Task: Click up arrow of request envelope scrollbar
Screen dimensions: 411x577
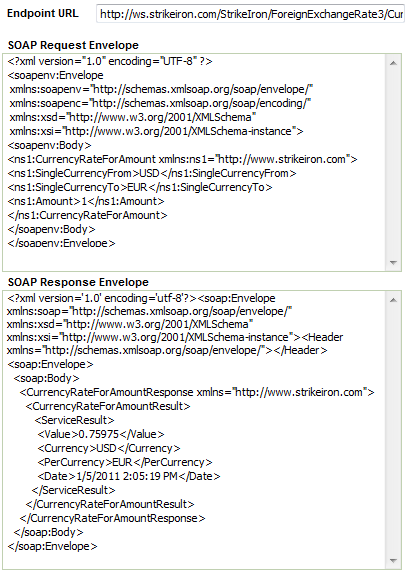Action: tap(393, 63)
